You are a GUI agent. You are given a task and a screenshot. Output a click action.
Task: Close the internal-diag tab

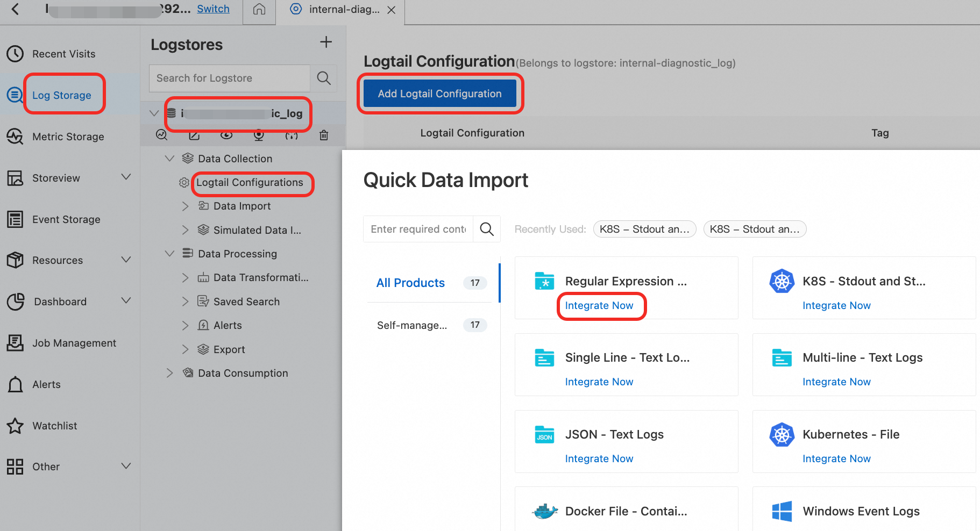click(x=392, y=10)
